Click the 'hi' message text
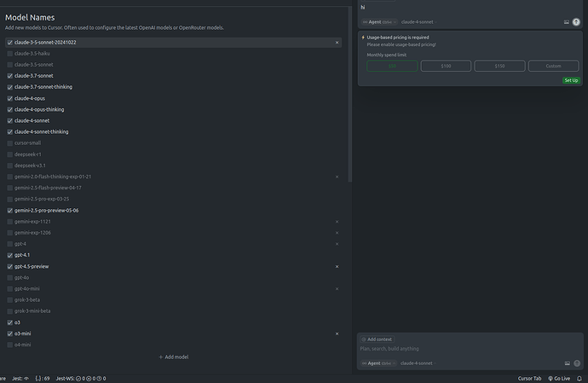The width and height of the screenshot is (588, 383). pos(363,7)
